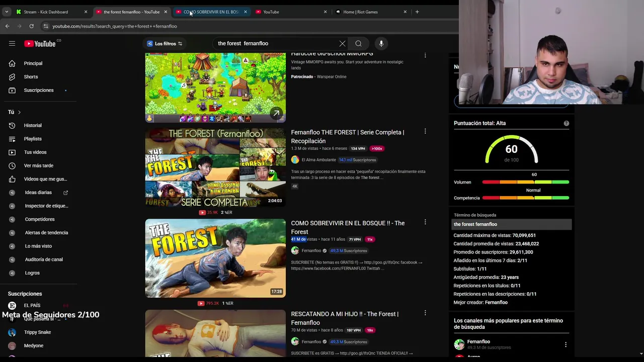
Task: Open the sponsored MMORPG ad thumbnail
Action: [215, 87]
